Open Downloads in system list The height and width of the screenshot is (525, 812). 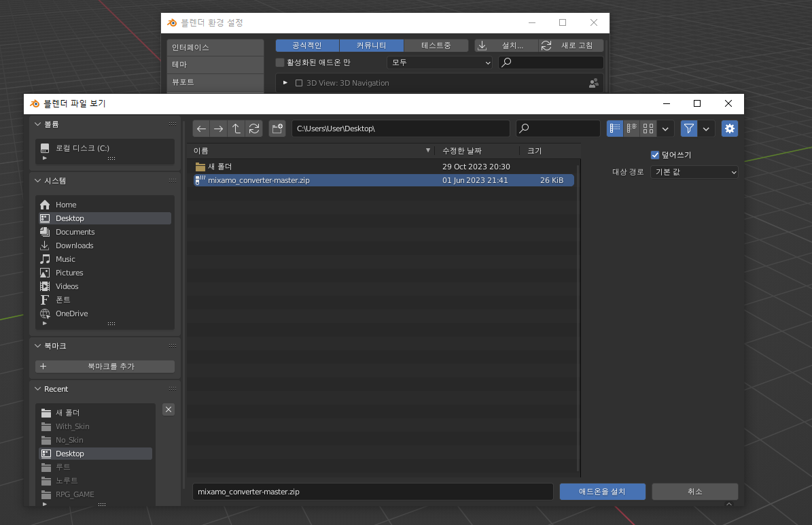pos(105,245)
